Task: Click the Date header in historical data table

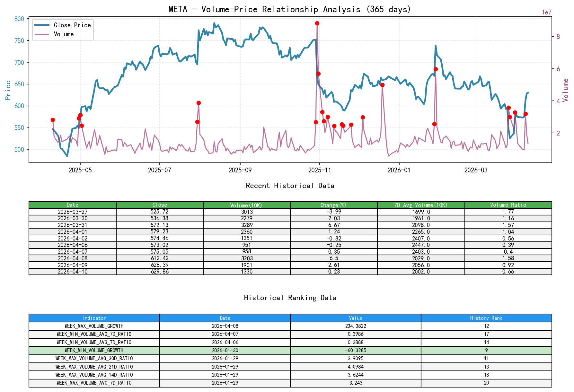Action: pyautogui.click(x=73, y=205)
